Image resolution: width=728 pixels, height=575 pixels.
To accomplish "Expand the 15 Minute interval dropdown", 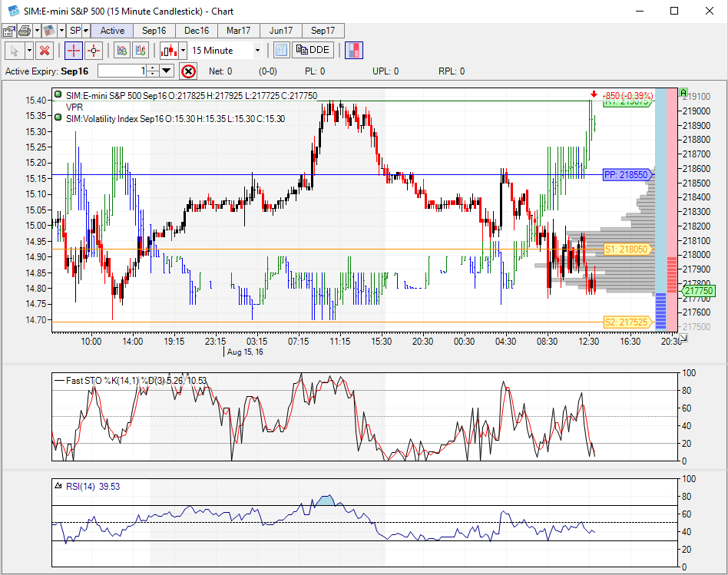I will [x=257, y=51].
